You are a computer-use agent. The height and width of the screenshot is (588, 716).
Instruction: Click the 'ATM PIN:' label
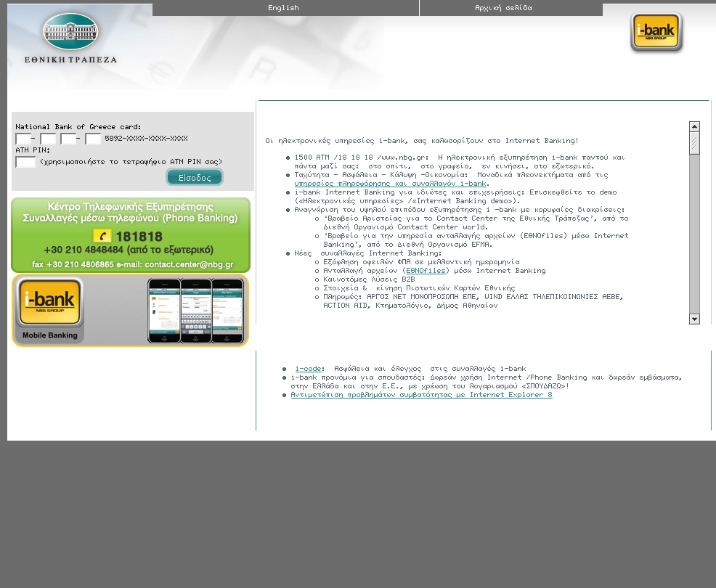tap(33, 150)
